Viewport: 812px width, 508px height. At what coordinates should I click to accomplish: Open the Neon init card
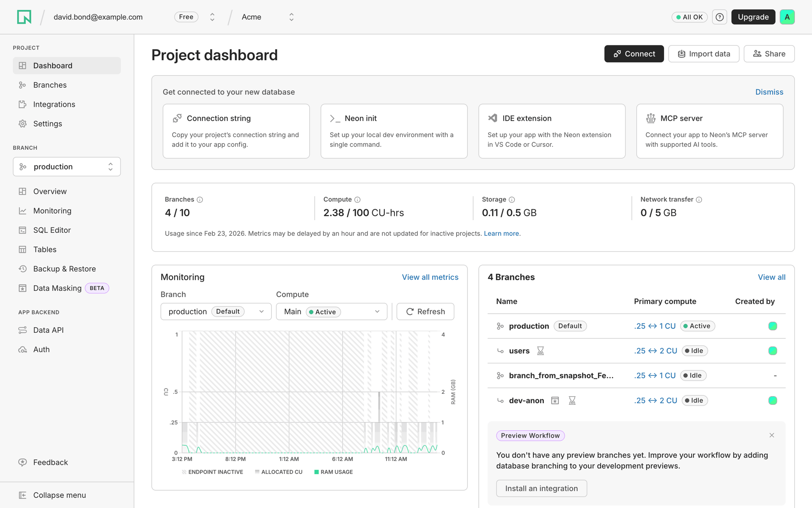394,131
